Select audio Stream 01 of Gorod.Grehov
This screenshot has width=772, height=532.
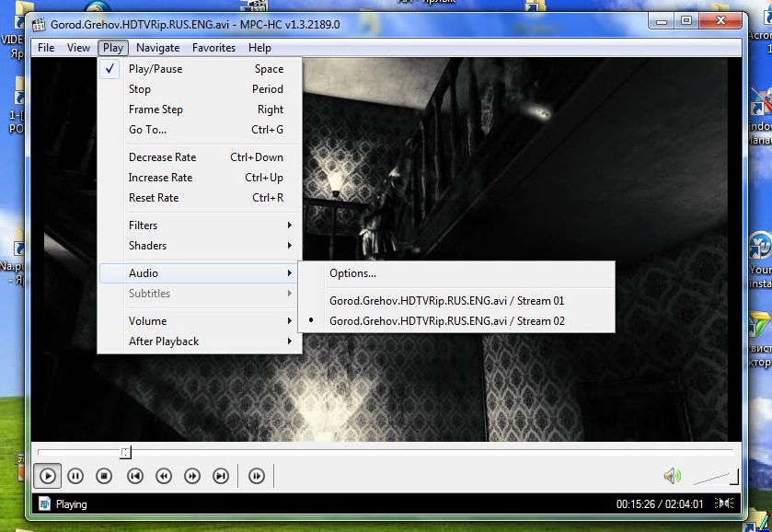pyautogui.click(x=456, y=300)
